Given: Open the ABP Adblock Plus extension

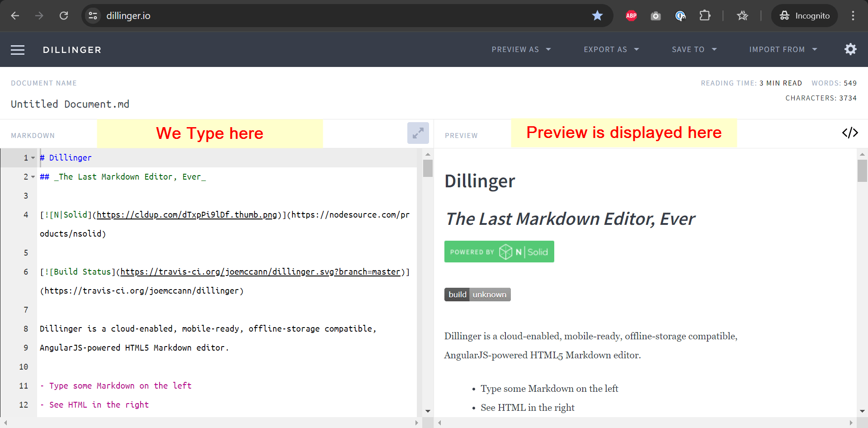Looking at the screenshot, I should click(631, 16).
